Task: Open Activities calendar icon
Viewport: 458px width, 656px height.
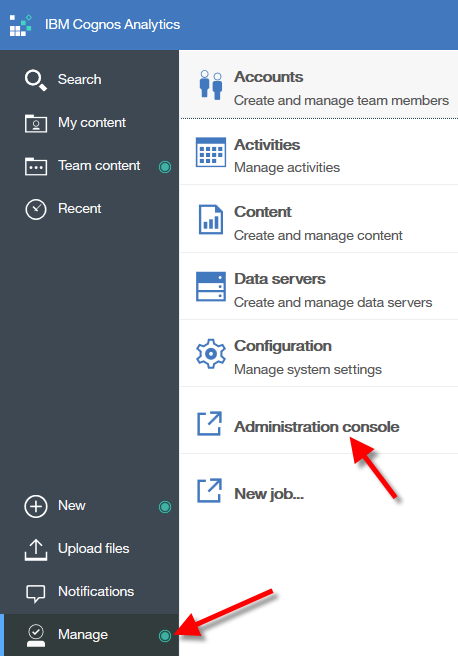Action: pyautogui.click(x=211, y=152)
